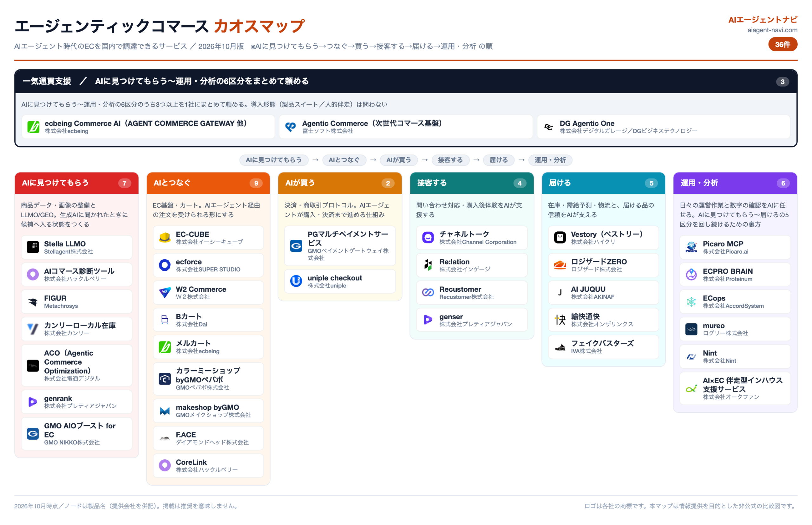Click the ECops green network icon
The image size is (812, 525).
691,302
